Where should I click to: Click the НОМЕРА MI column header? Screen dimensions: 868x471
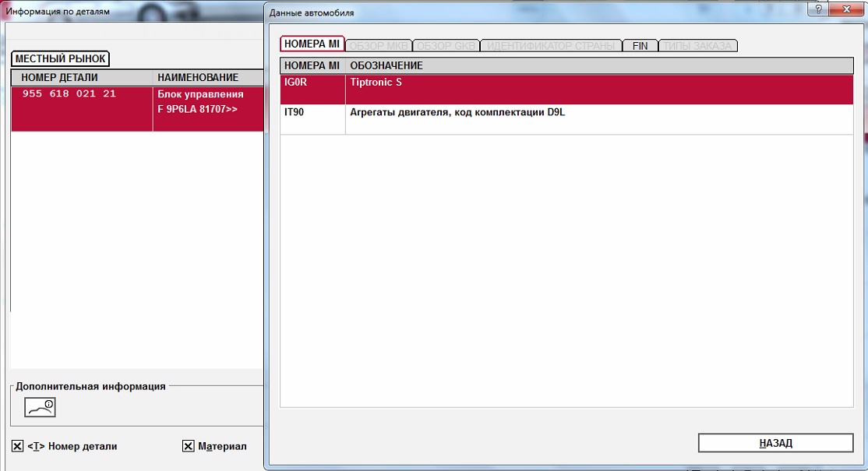pyautogui.click(x=312, y=65)
